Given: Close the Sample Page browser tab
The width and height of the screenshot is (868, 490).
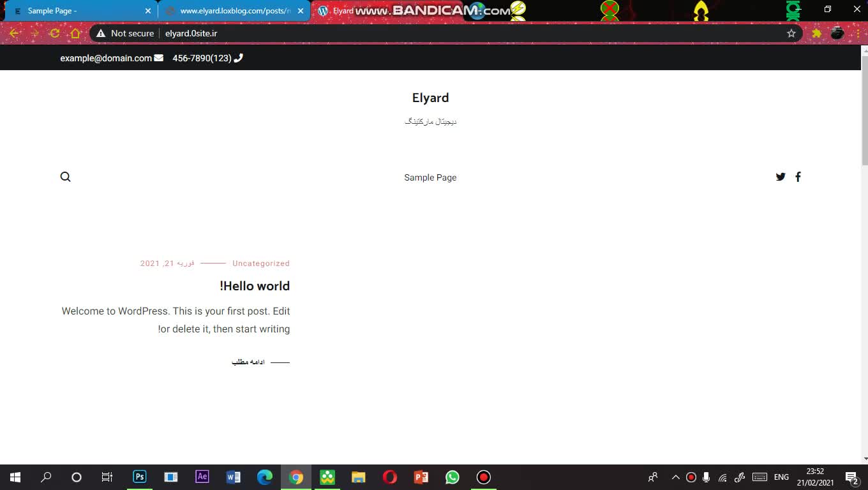Looking at the screenshot, I should 148,11.
